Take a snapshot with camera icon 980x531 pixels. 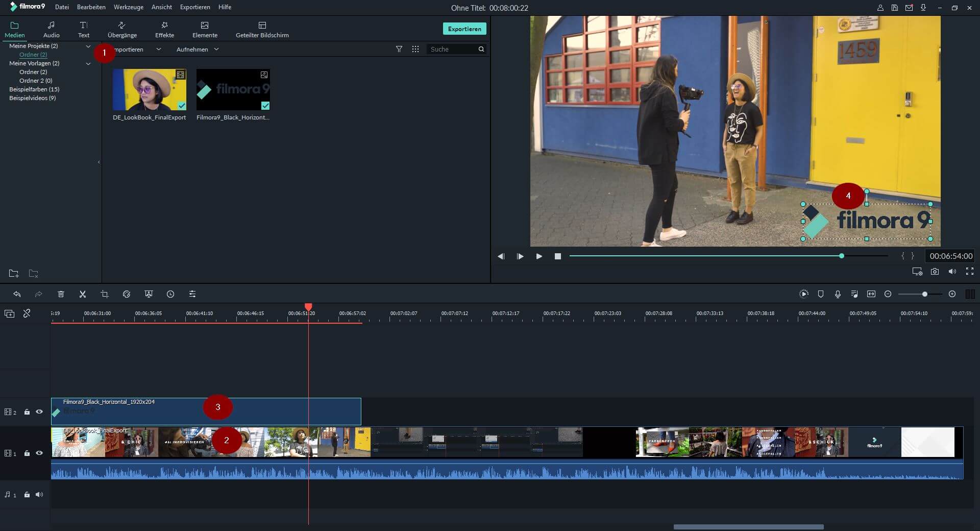click(x=935, y=272)
